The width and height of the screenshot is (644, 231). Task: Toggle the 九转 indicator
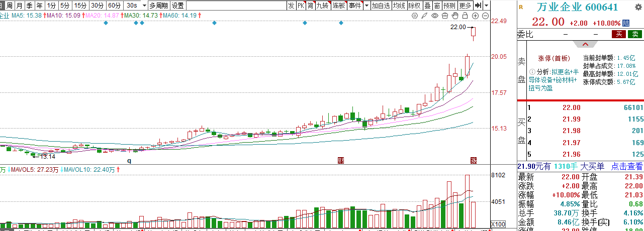click(x=323, y=6)
